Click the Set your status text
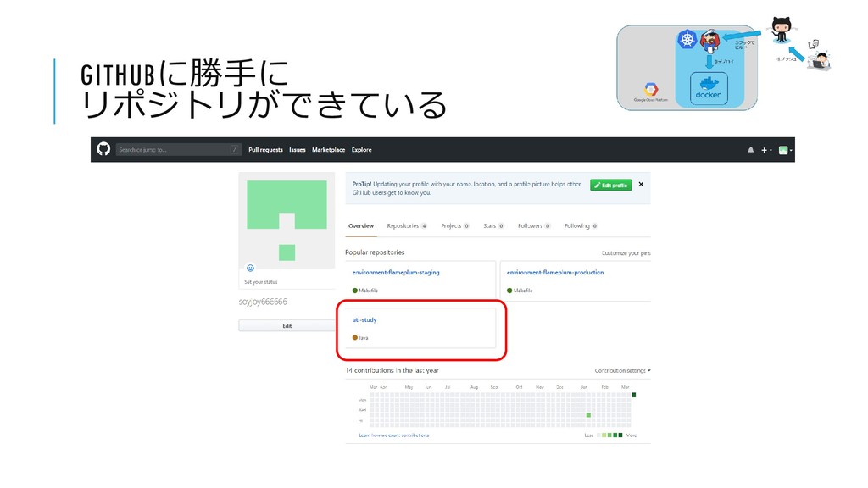This screenshot has height=488, width=868. tap(261, 282)
